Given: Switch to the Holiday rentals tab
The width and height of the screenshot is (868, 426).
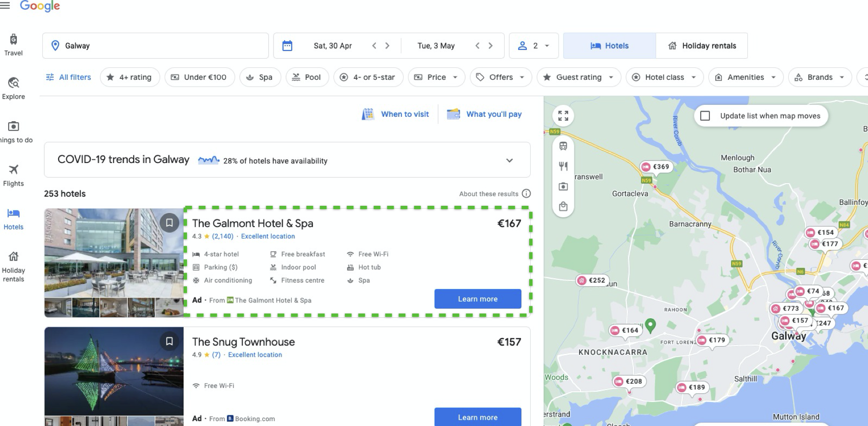Looking at the screenshot, I should [702, 46].
